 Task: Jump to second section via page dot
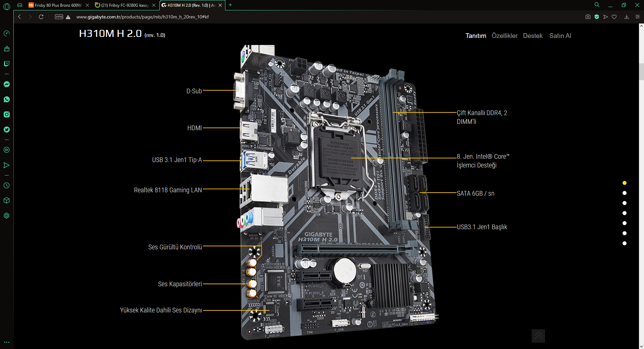[625, 193]
